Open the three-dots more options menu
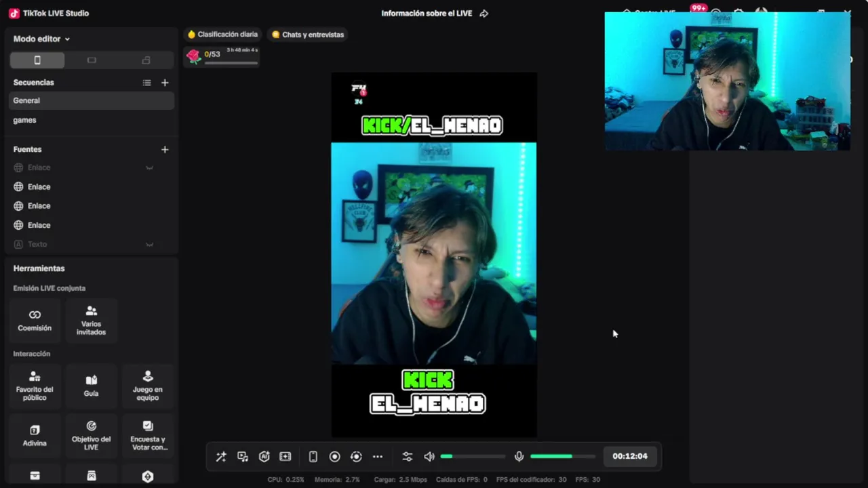The image size is (868, 488). [378, 457]
